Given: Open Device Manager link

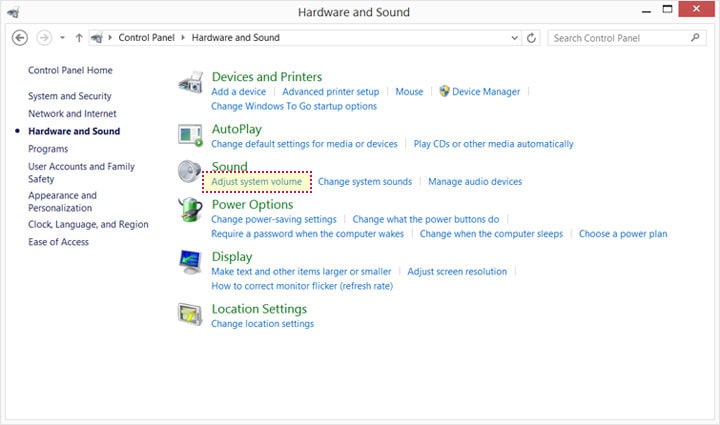Looking at the screenshot, I should [486, 92].
